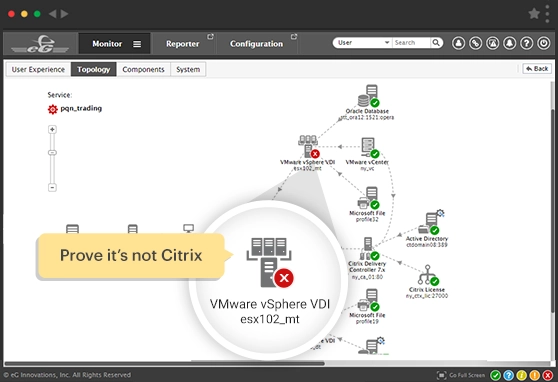Screen dimensions: 558x382
Task: Click the 'esx102_mt' magnified label
Action: pyautogui.click(x=270, y=319)
